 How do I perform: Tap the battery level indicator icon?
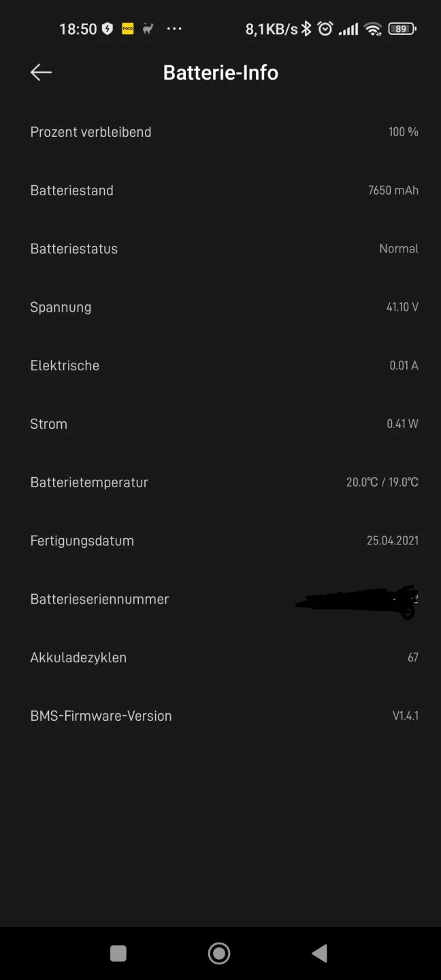point(402,29)
